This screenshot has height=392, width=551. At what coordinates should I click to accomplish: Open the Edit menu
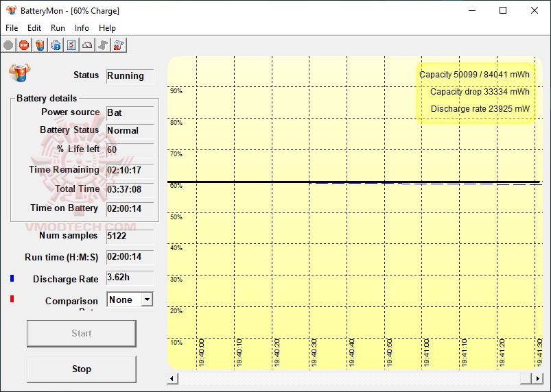34,28
